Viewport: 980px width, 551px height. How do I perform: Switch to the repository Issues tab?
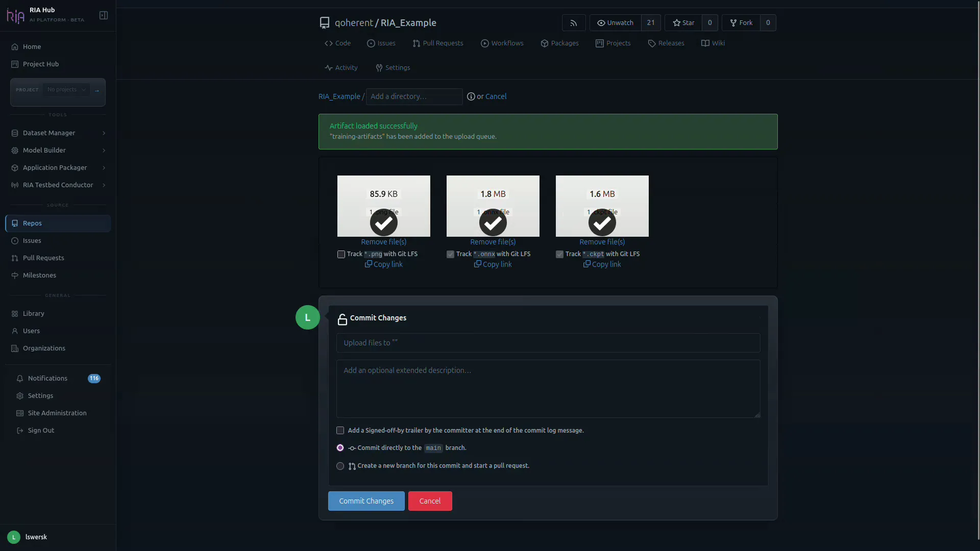381,43
